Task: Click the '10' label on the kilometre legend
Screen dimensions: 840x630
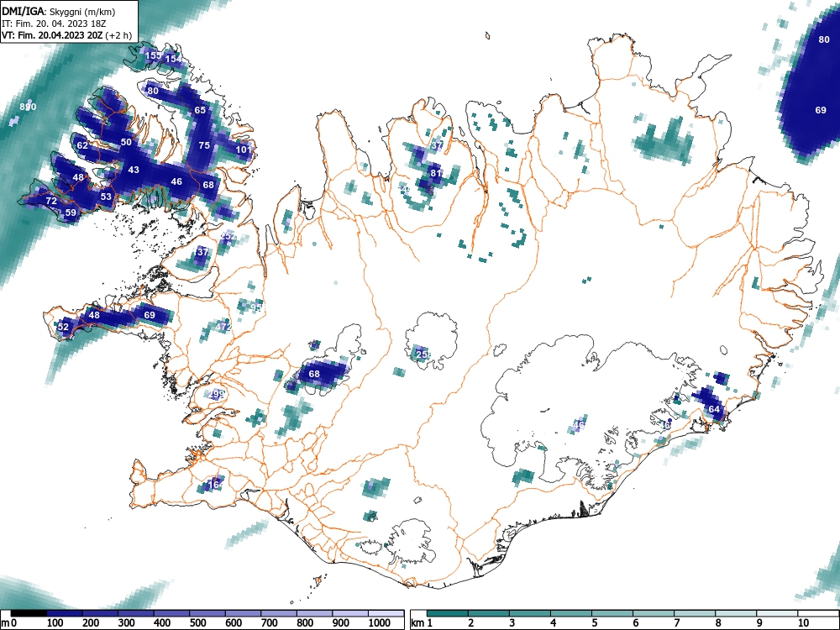Action: point(802,623)
